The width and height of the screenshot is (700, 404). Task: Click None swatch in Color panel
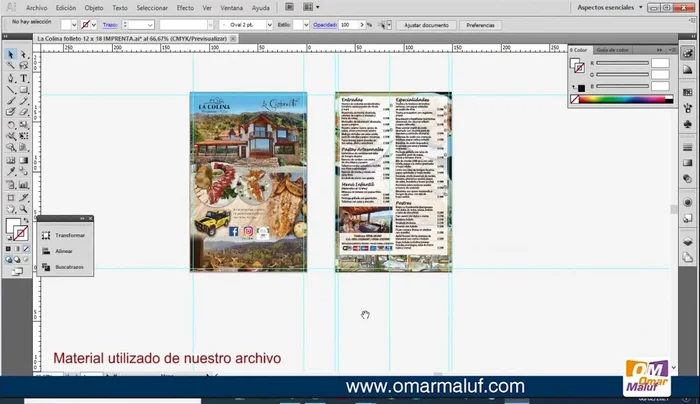(575, 100)
